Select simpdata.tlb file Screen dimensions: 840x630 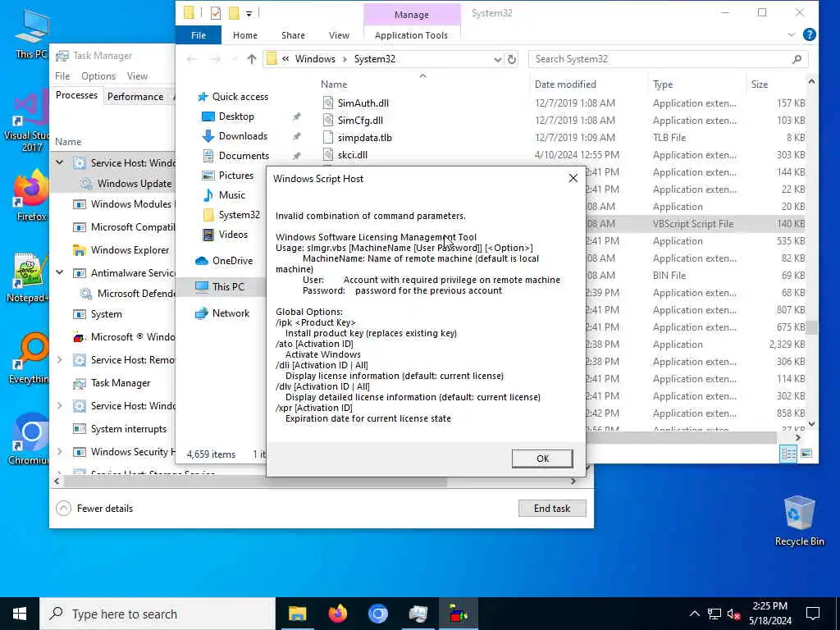(364, 138)
